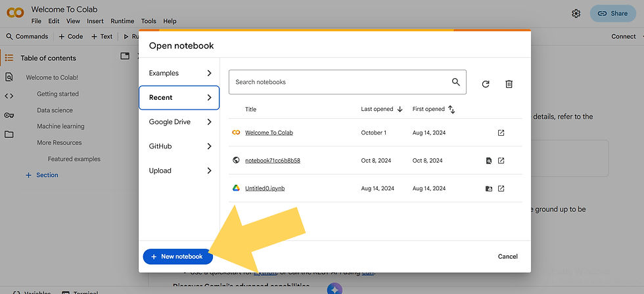This screenshot has width=644, height=294.
Task: Select the Upload tab
Action: point(179,171)
